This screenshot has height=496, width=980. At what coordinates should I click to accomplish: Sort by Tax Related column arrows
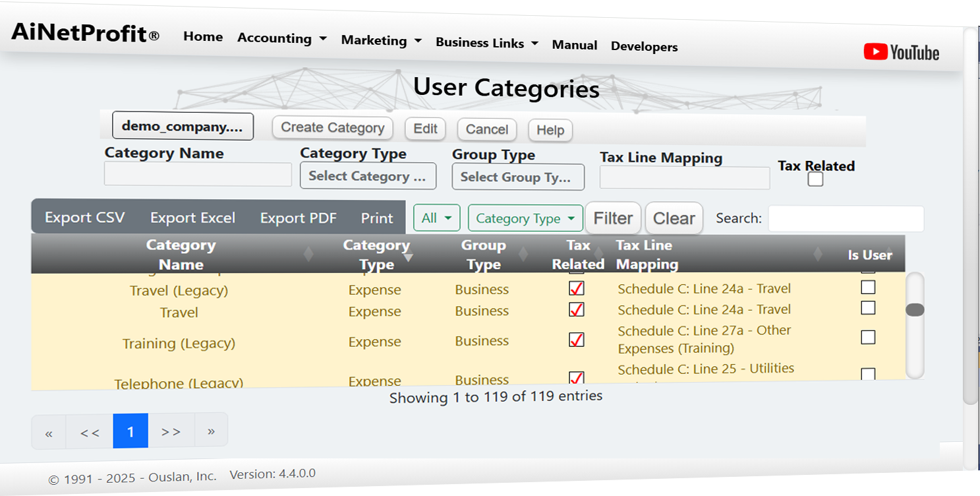[598, 253]
